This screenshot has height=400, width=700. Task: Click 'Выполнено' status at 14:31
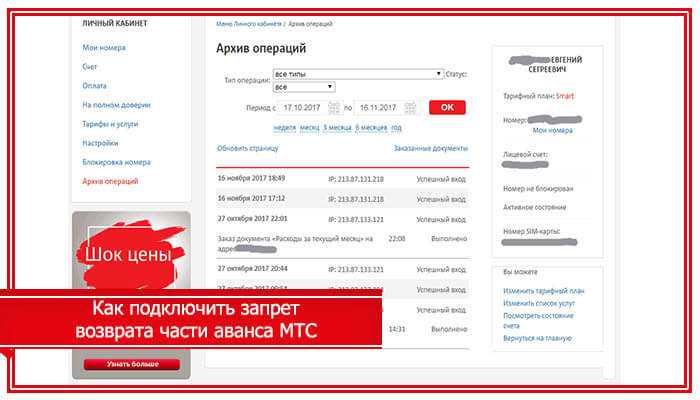(449, 329)
